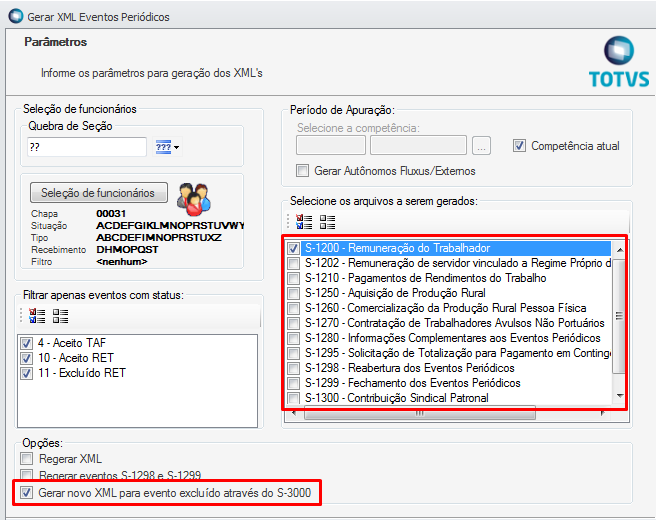Click the Quebra de Seção input field
The image size is (656, 520).
87,147
